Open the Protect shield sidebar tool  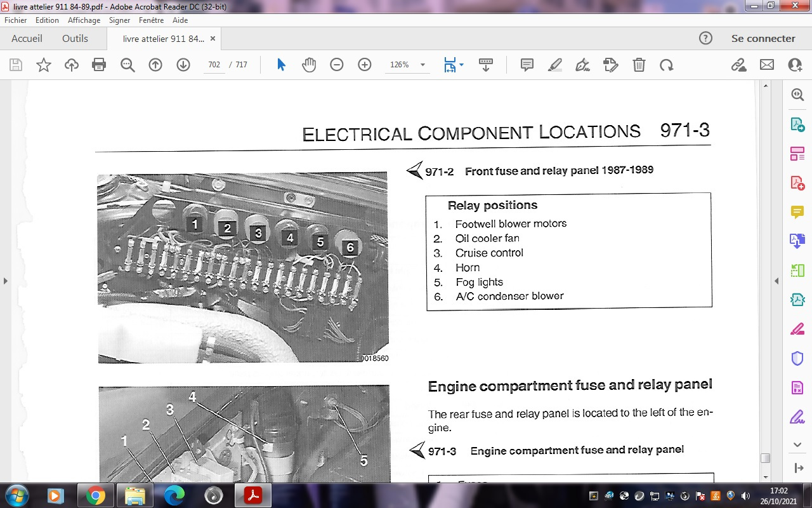pos(797,358)
